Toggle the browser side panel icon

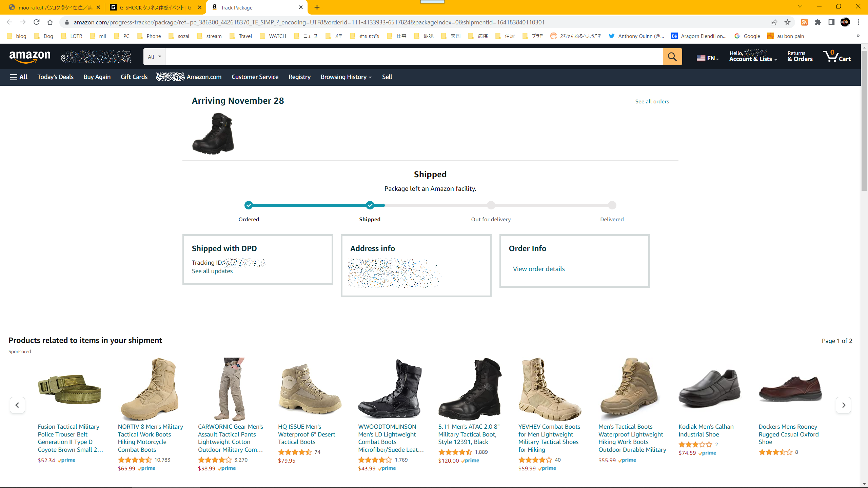pyautogui.click(x=831, y=22)
